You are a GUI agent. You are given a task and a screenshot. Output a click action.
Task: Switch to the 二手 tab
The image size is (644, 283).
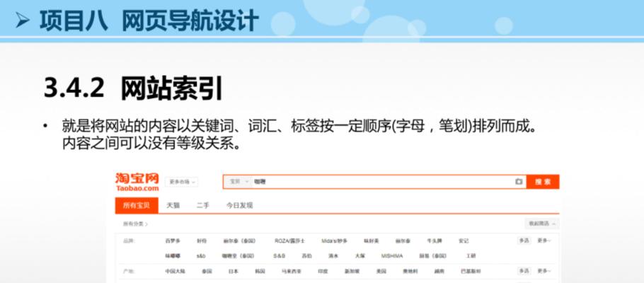click(202, 206)
